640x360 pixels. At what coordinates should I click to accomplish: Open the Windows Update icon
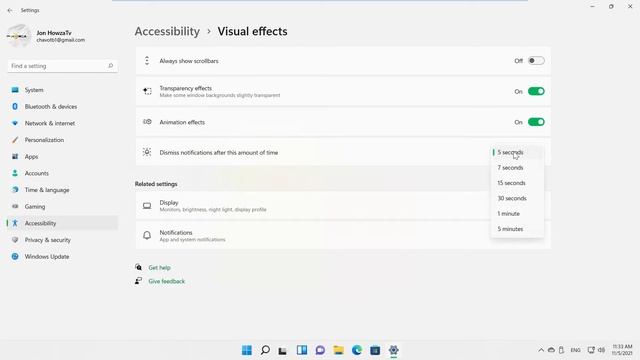point(15,257)
